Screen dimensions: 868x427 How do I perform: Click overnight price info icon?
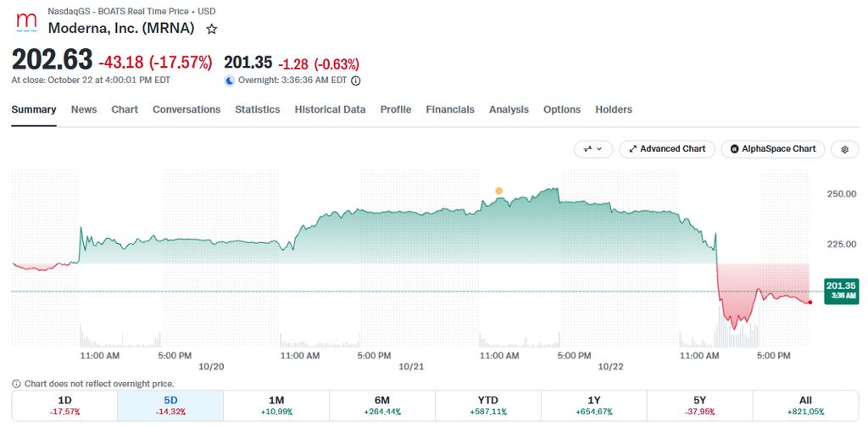point(356,80)
